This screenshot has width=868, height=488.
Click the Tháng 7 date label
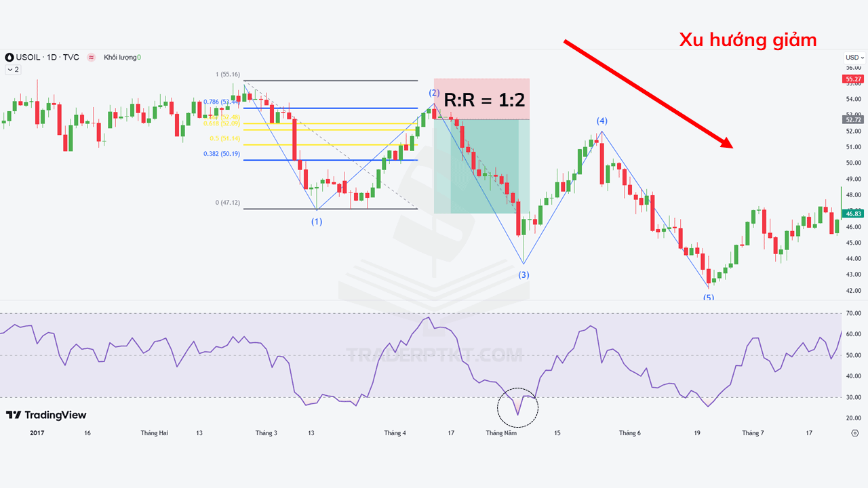click(x=753, y=432)
